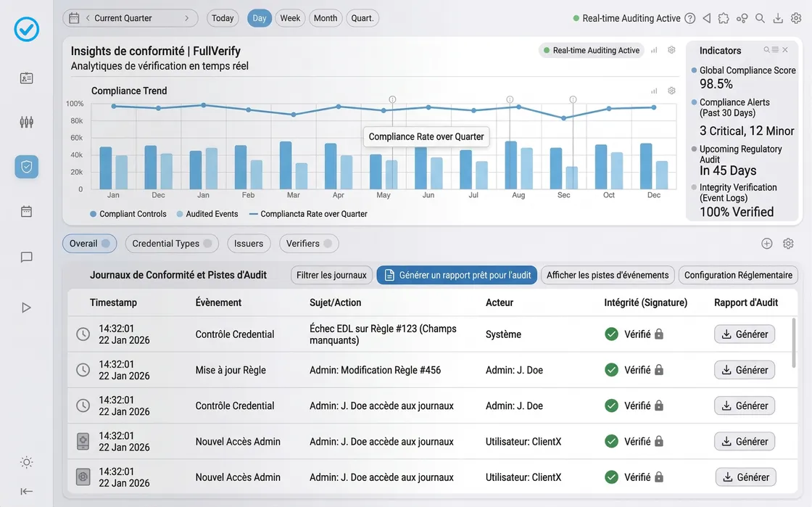Click the extensions puzzle icon in top bar
The image size is (812, 507).
click(x=724, y=17)
